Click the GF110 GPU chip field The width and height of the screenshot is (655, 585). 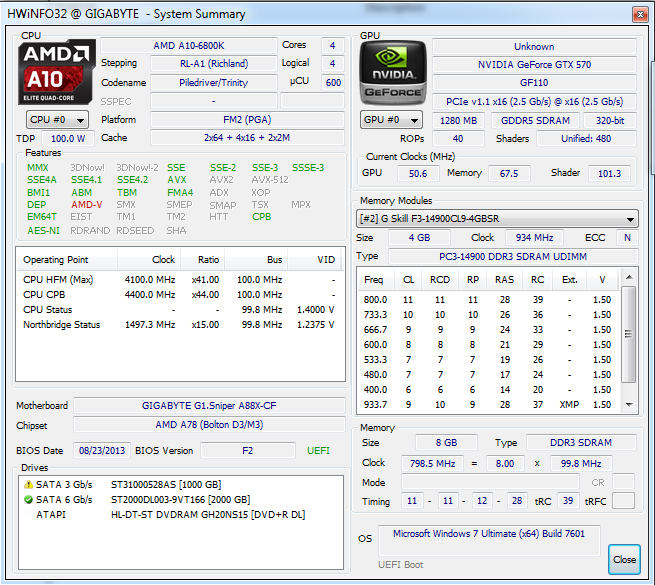(x=534, y=83)
